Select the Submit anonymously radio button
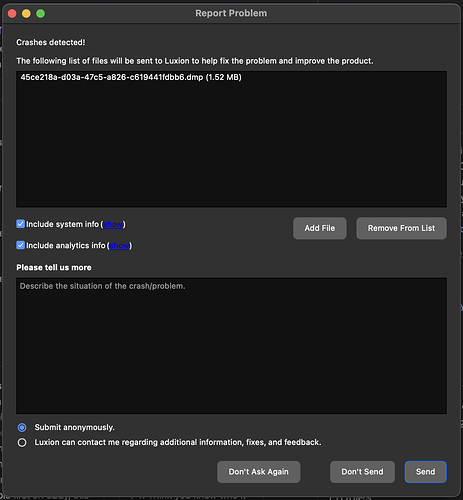Screen dimensions: 463x500 [x=22, y=427]
